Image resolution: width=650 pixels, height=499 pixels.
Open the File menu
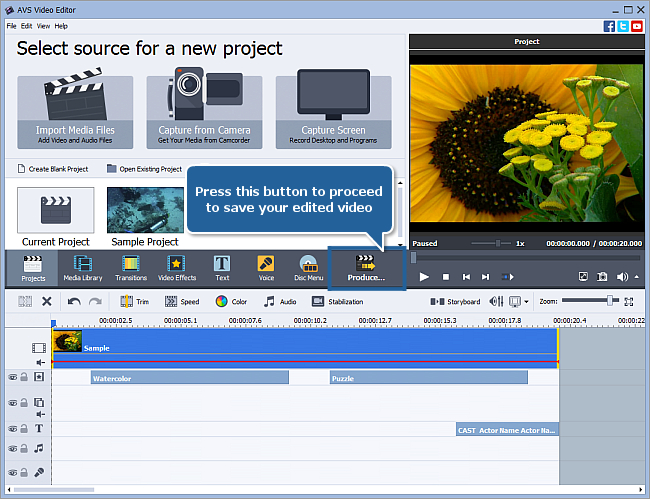point(11,26)
